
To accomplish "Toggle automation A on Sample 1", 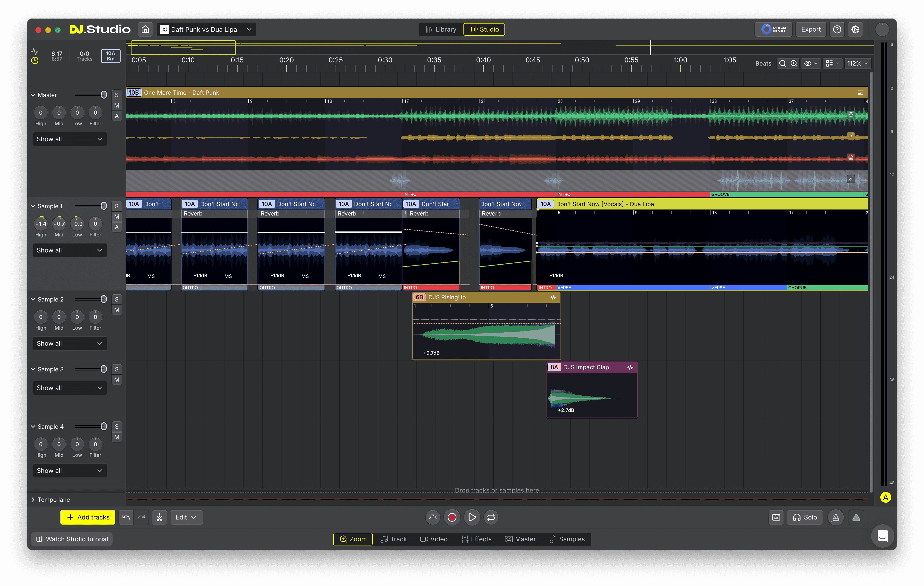I will tap(117, 227).
